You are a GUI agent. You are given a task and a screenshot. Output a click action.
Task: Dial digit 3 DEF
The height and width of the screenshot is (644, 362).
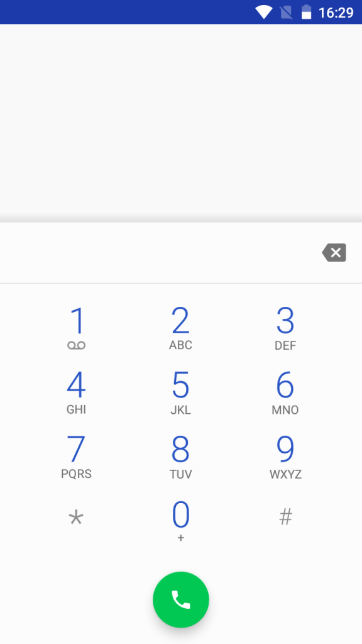285,328
